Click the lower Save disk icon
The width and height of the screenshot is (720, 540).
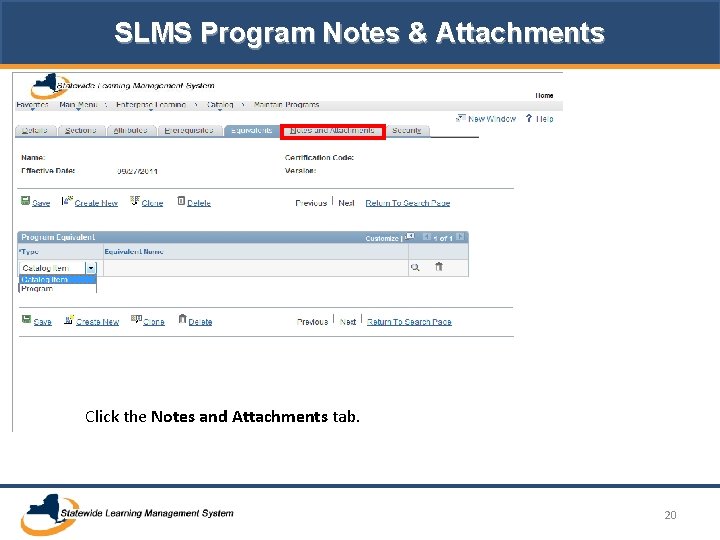[27, 319]
